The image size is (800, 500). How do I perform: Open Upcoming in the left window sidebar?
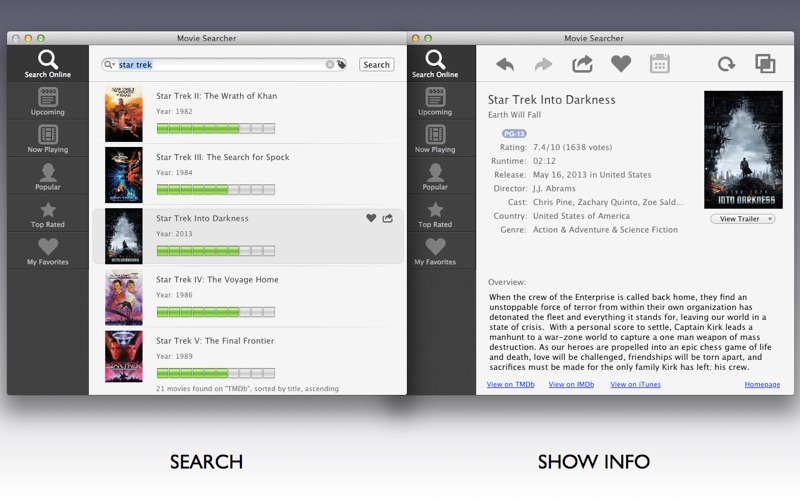click(47, 102)
